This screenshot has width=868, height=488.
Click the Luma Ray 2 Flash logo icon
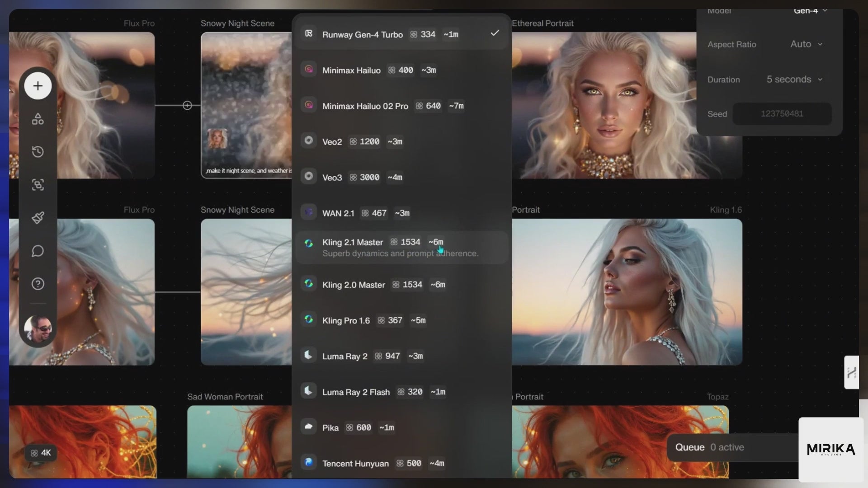click(309, 391)
